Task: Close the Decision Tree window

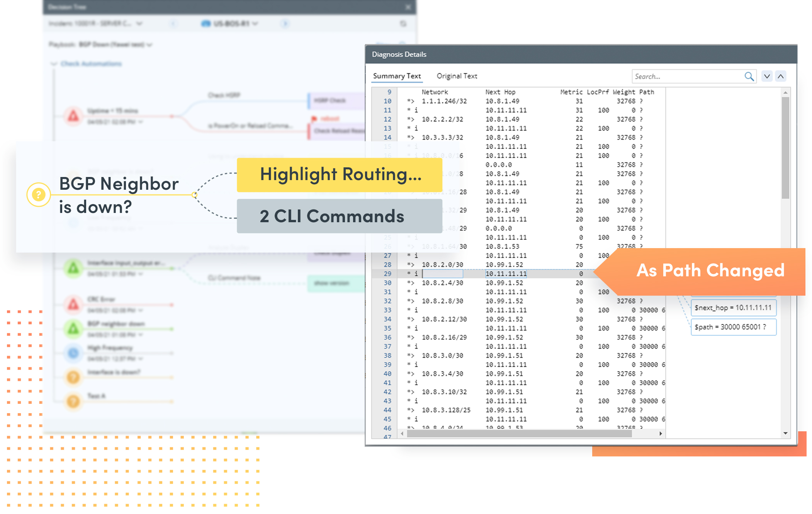Action: click(x=408, y=7)
